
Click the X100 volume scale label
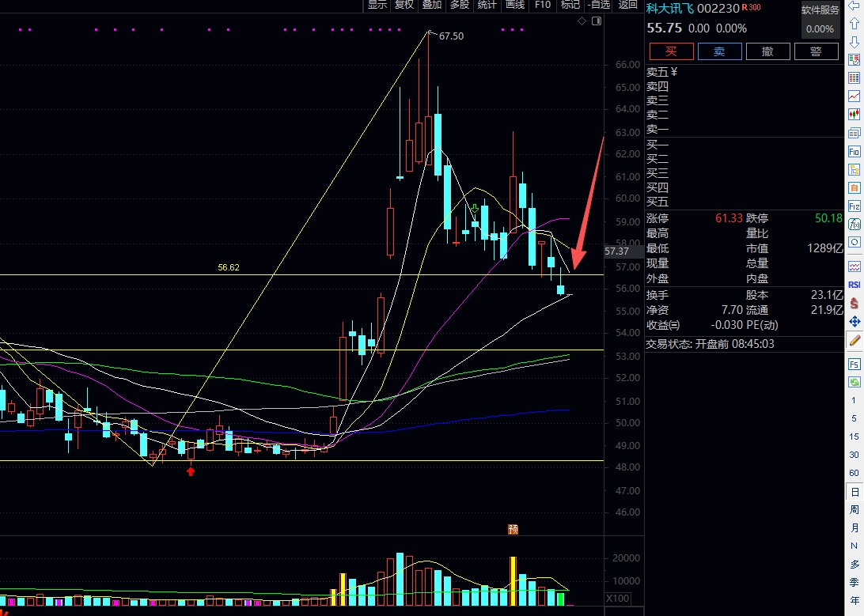(x=617, y=599)
